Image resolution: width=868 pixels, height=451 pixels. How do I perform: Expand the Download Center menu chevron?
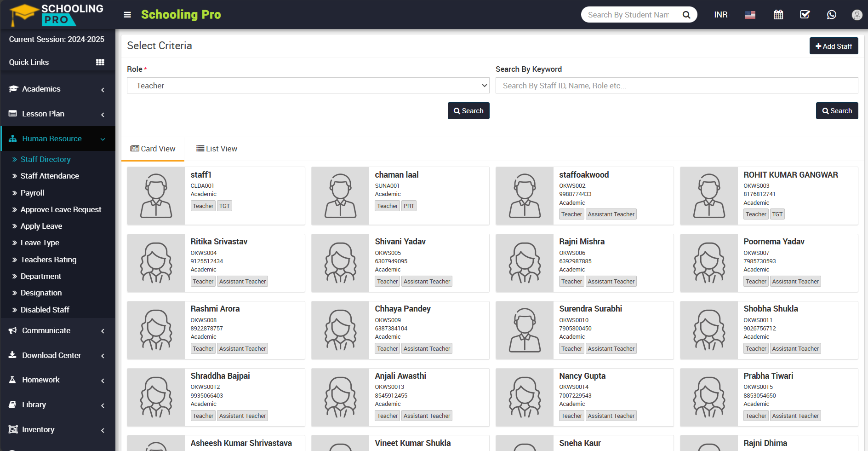pyautogui.click(x=103, y=356)
